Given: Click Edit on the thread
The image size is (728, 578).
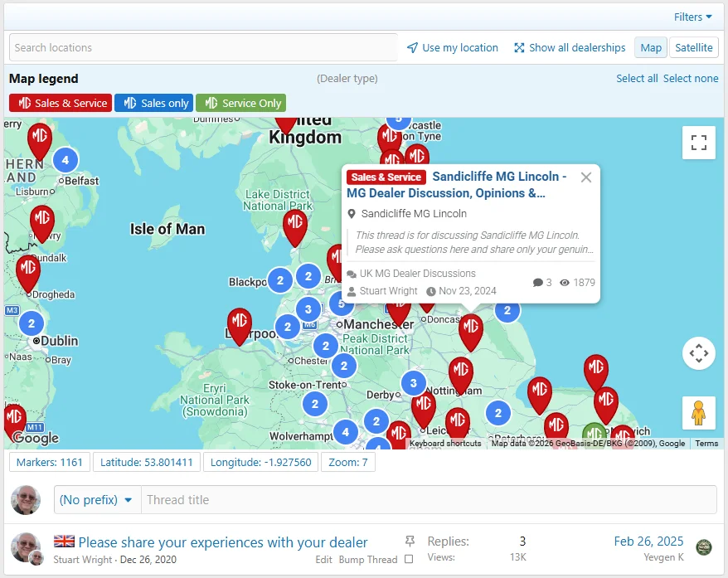Looking at the screenshot, I should pyautogui.click(x=323, y=560).
